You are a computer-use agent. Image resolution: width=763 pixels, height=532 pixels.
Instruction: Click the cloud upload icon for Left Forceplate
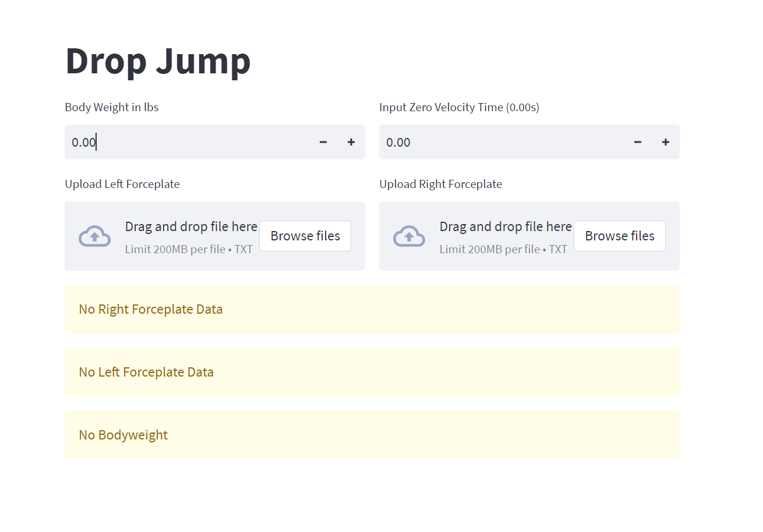click(94, 236)
